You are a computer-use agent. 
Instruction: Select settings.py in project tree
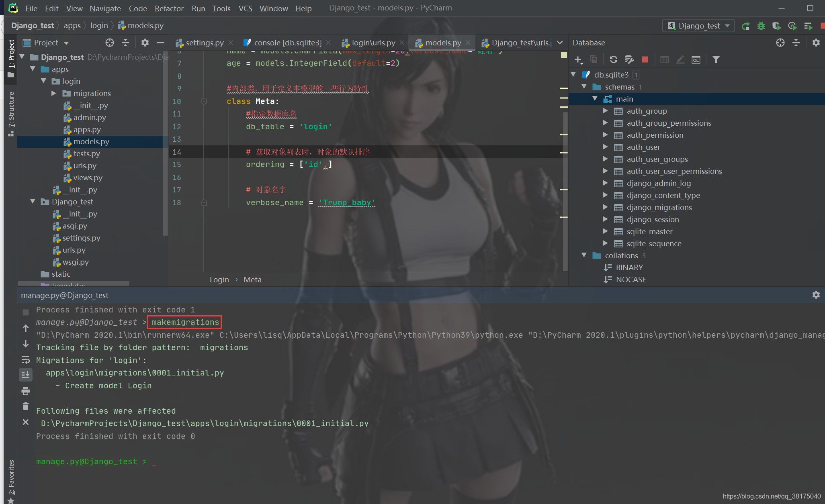81,238
